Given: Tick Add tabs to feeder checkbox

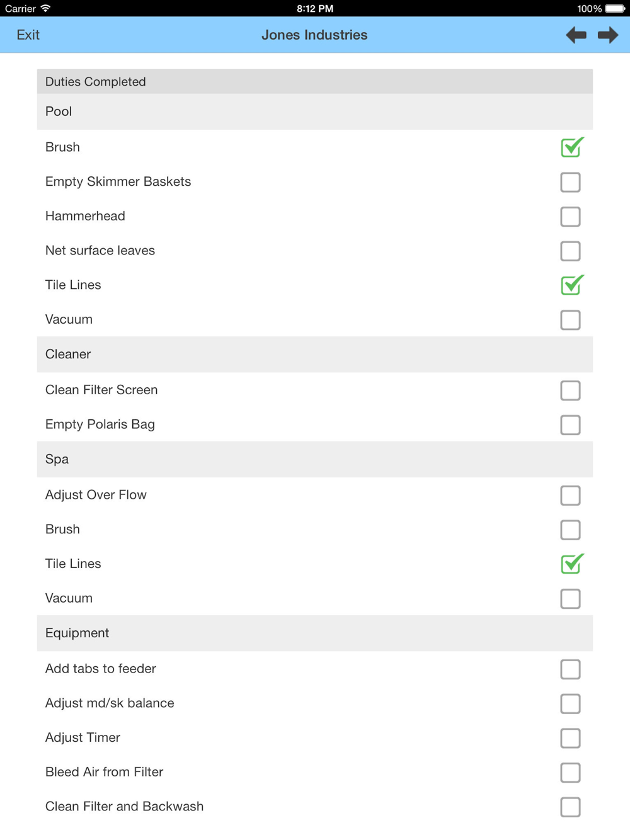Looking at the screenshot, I should click(x=570, y=669).
